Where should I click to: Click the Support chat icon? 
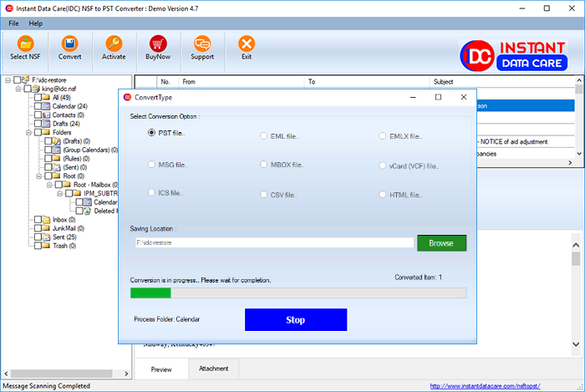201,43
